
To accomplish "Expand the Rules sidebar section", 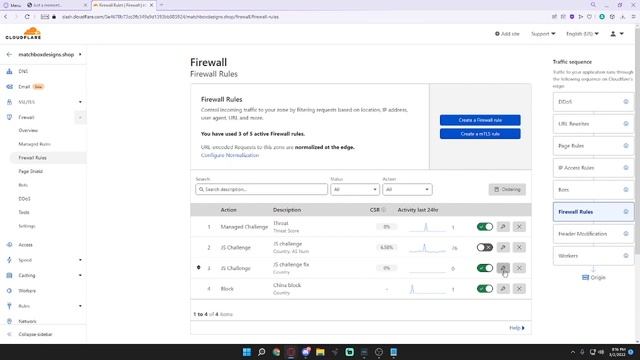I will (x=80, y=306).
